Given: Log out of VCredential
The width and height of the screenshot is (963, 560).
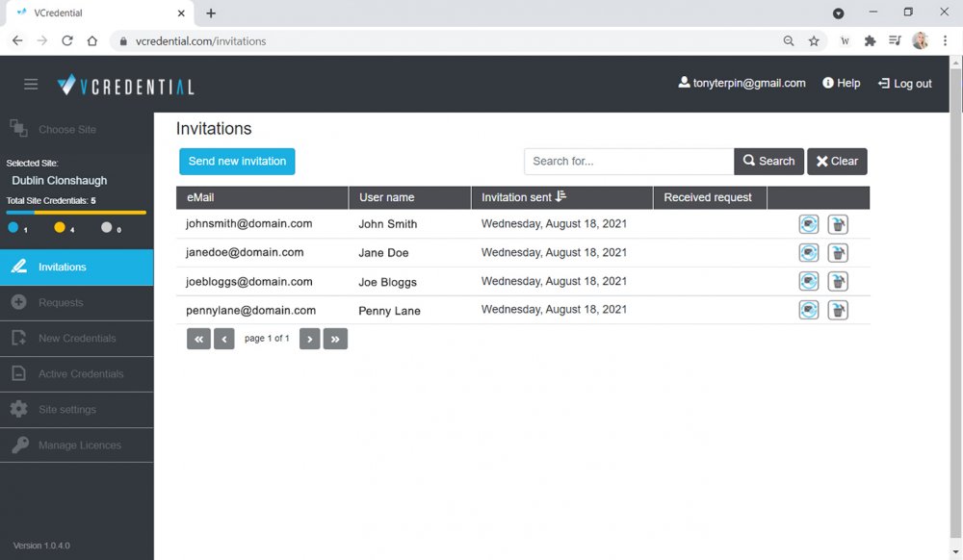Looking at the screenshot, I should pyautogui.click(x=904, y=83).
